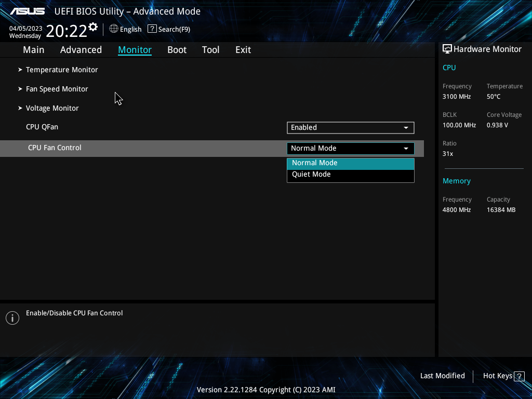Select the highlighted CPU Fan Control row
The width and height of the screenshot is (532, 399).
[x=55, y=148]
